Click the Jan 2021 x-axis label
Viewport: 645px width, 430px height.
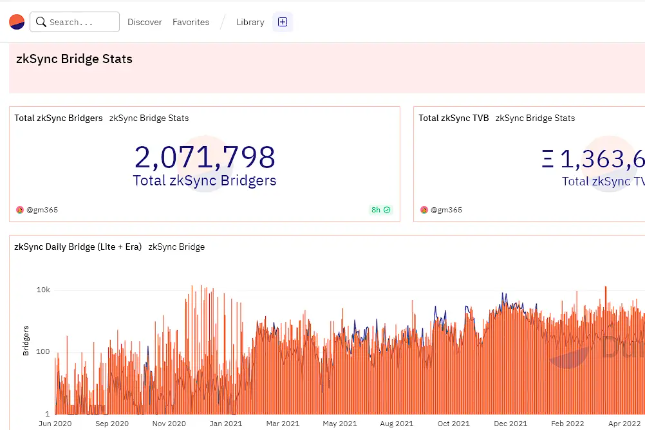[x=226, y=423]
